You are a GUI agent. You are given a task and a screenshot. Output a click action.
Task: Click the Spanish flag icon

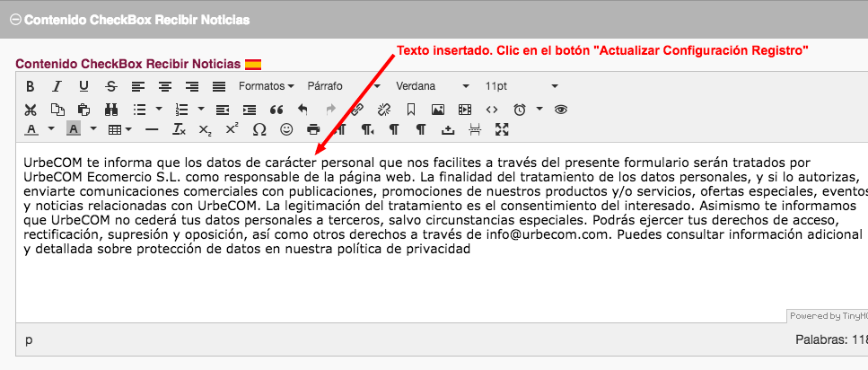tap(253, 65)
